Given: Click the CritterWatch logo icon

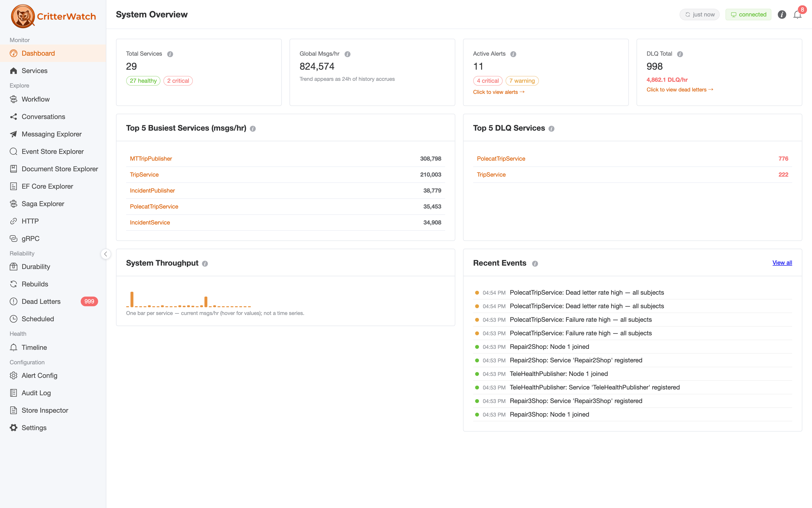Looking at the screenshot, I should click(23, 16).
